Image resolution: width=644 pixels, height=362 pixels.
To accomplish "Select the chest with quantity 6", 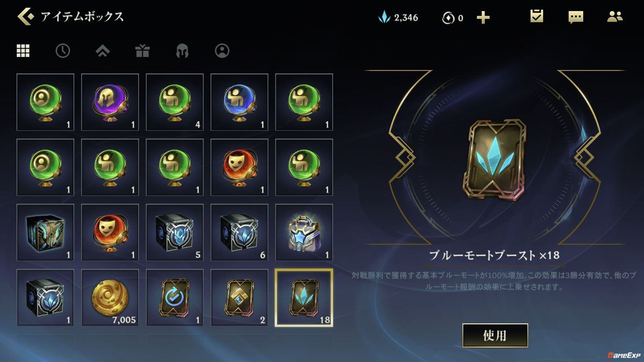I will 239,233.
